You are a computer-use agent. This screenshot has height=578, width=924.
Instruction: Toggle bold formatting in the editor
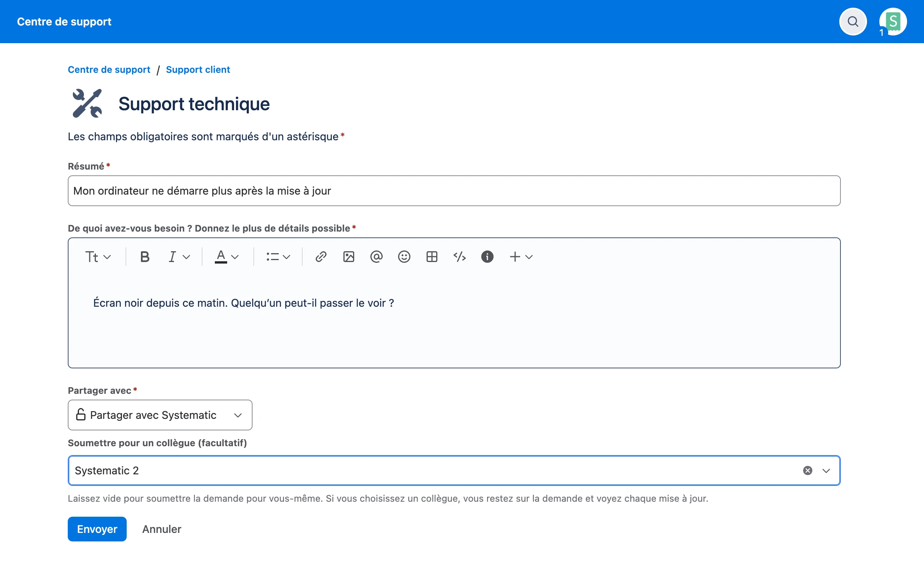[x=145, y=257]
